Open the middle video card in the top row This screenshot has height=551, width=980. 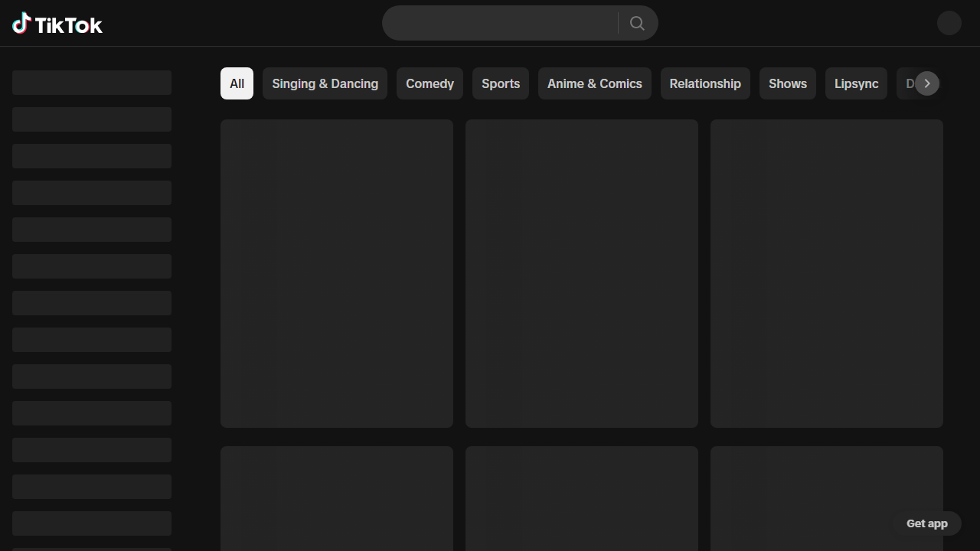[x=582, y=273]
